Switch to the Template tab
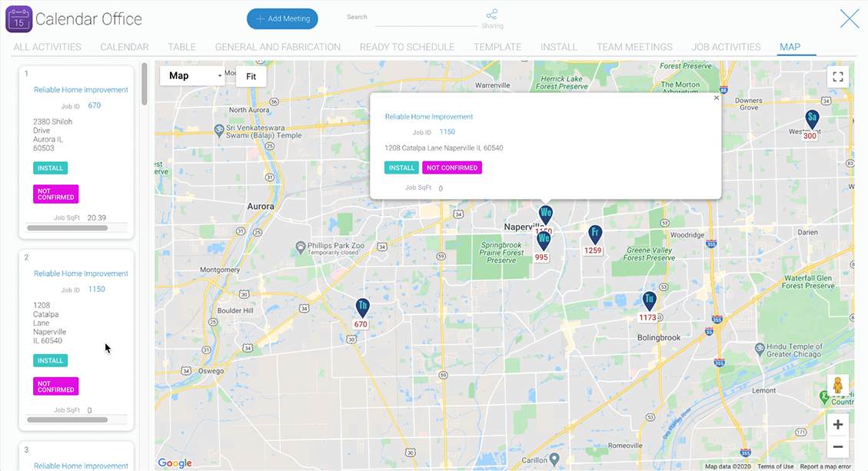The height and width of the screenshot is (471, 868). (497, 47)
